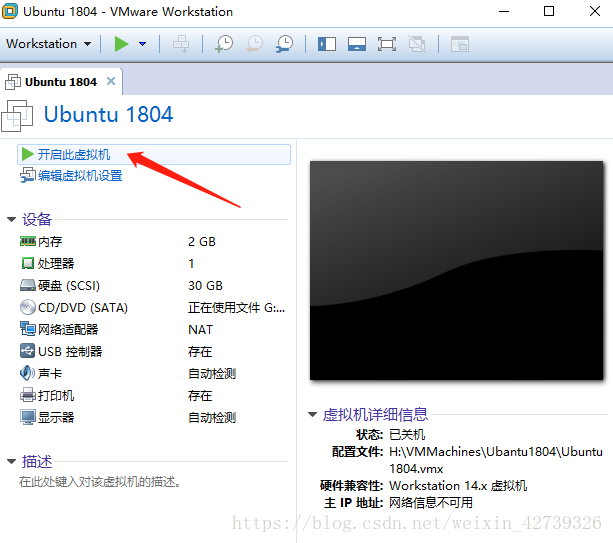Click the 自动检测 value for 显示器
Screen dimensions: 613x543
(212, 418)
